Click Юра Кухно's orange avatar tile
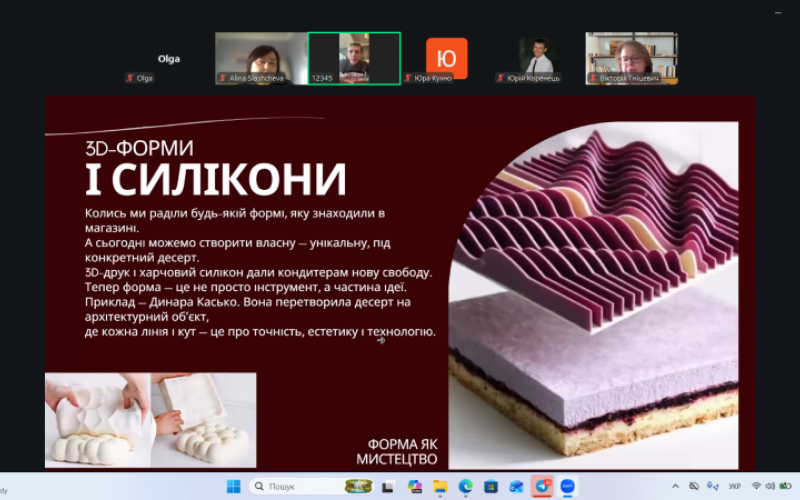The image size is (800, 500). click(446, 58)
